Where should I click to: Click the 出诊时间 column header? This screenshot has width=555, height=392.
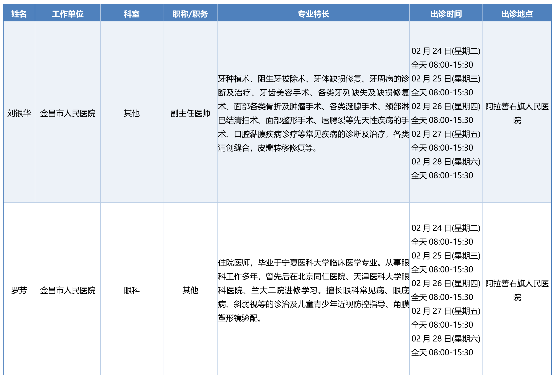click(446, 14)
